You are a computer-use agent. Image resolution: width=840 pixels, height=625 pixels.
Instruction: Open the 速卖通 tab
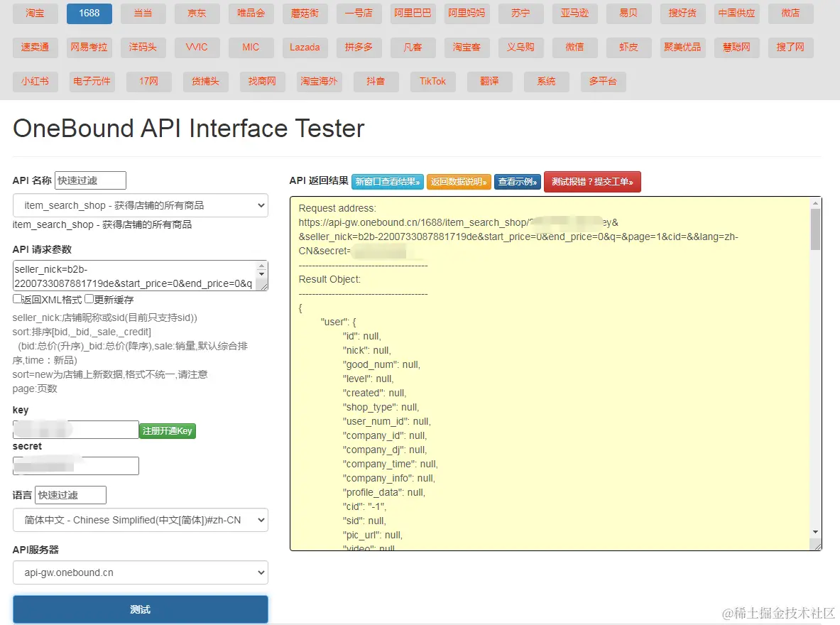pyautogui.click(x=36, y=47)
